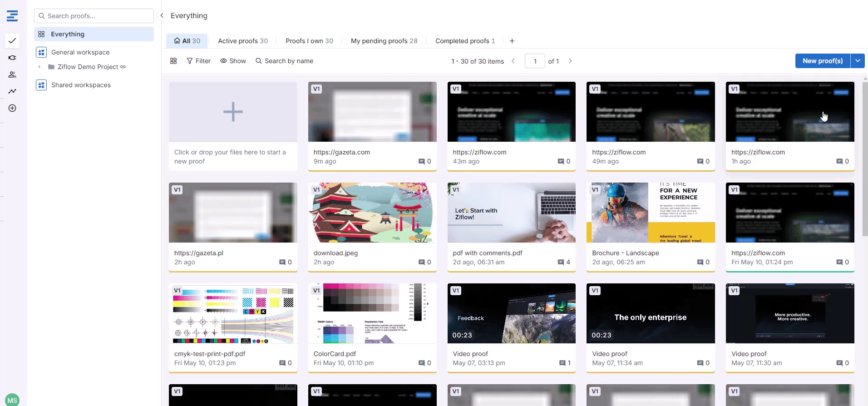The image size is (868, 406).
Task: Click the vertical scrollbar on the right
Action: pyautogui.click(x=865, y=159)
